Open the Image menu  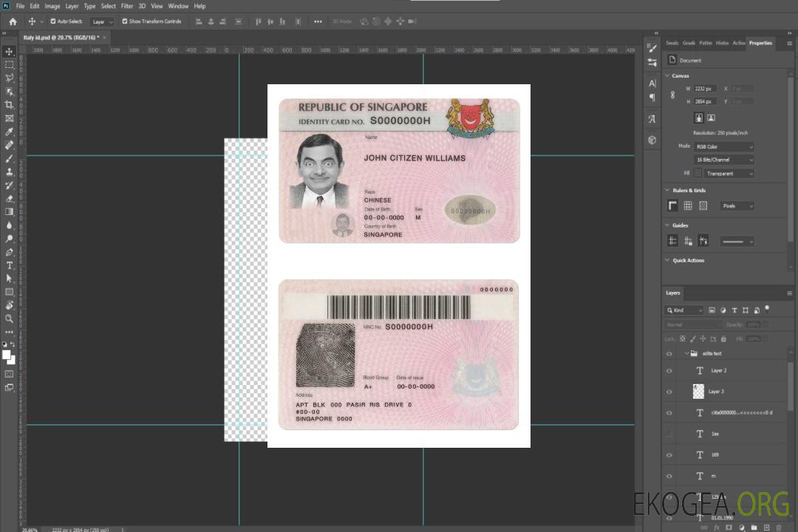[52, 6]
